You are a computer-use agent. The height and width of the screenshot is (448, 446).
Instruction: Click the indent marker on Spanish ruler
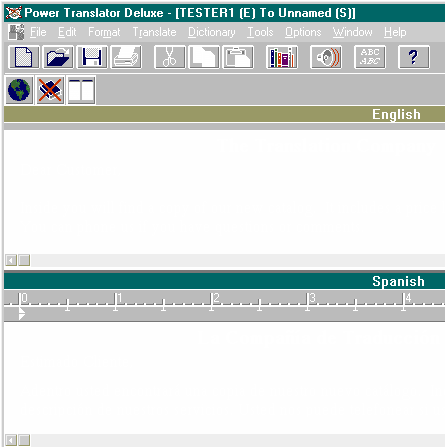(x=22, y=314)
